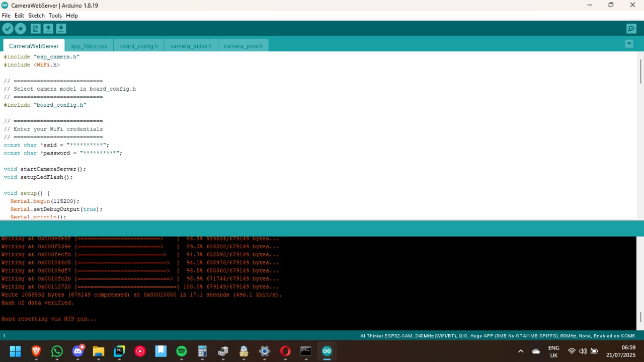This screenshot has height=362, width=644.
Task: Open Opera browser from the taskbar
Action: 285,351
